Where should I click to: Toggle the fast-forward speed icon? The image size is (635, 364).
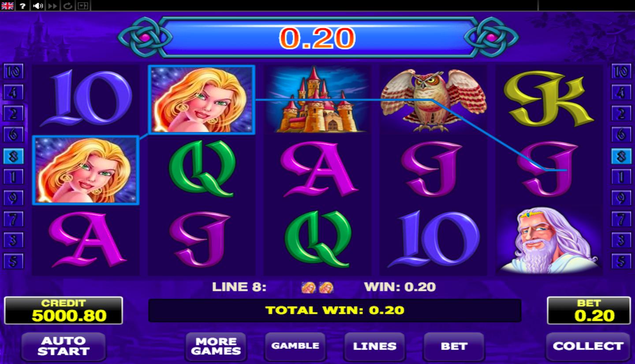tap(53, 6)
